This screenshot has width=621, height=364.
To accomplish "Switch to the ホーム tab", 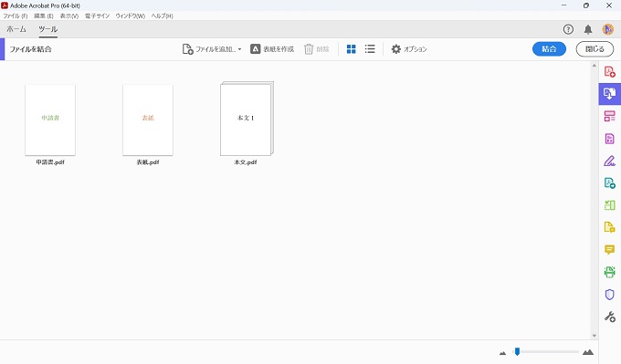I will (x=16, y=29).
